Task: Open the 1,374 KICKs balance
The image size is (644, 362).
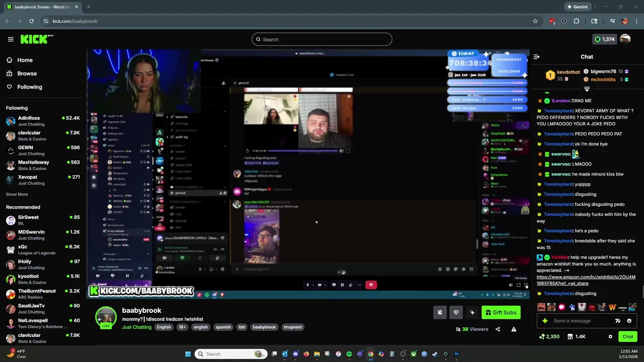Action: click(x=604, y=39)
